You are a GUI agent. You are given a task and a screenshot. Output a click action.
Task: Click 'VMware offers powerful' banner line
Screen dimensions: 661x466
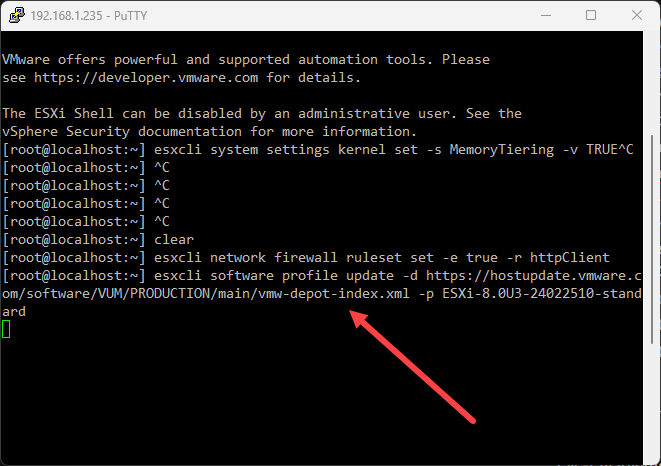pyautogui.click(x=95, y=59)
